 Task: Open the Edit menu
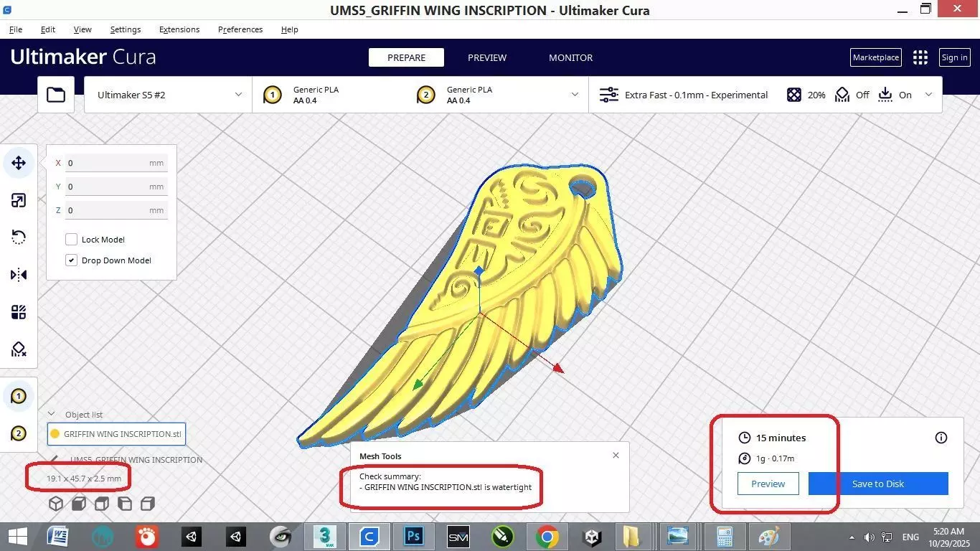pyautogui.click(x=48, y=29)
